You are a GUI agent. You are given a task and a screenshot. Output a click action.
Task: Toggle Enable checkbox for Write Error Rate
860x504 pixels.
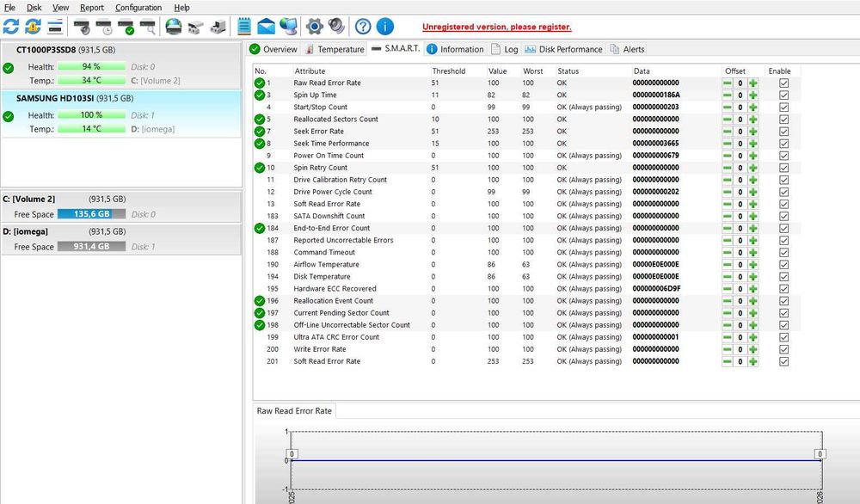[783, 349]
